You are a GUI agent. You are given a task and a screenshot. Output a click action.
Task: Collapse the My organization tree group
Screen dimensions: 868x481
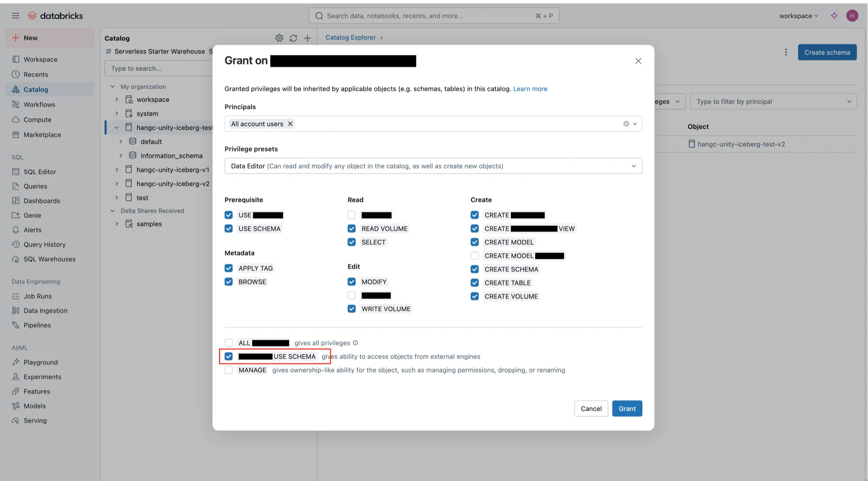click(x=113, y=87)
